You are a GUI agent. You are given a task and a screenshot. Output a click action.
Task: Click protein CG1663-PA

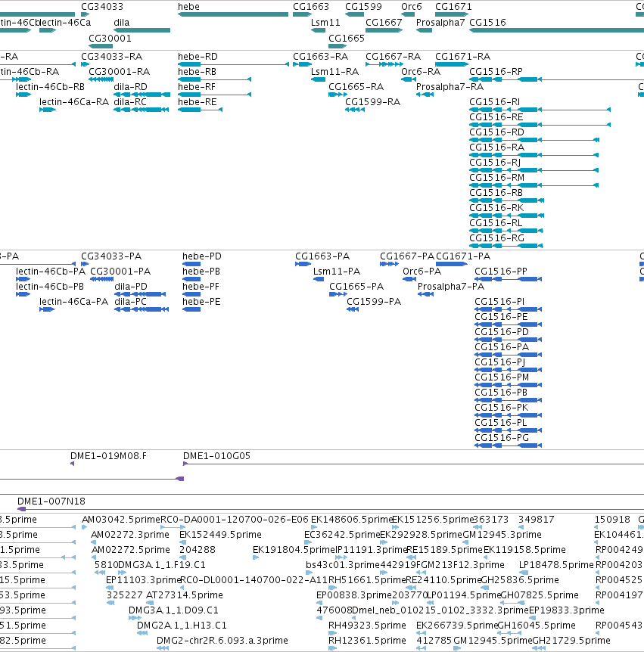tap(303, 264)
